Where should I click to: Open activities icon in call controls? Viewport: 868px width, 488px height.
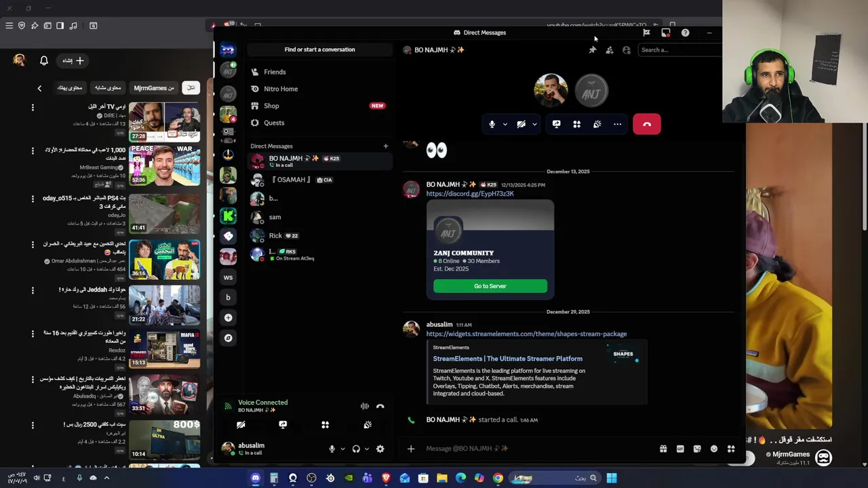coord(577,124)
